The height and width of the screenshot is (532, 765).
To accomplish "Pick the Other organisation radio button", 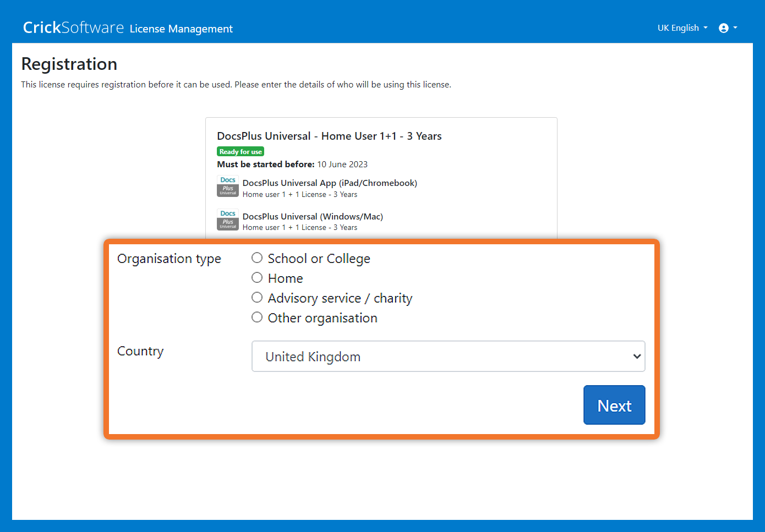I will tap(257, 317).
